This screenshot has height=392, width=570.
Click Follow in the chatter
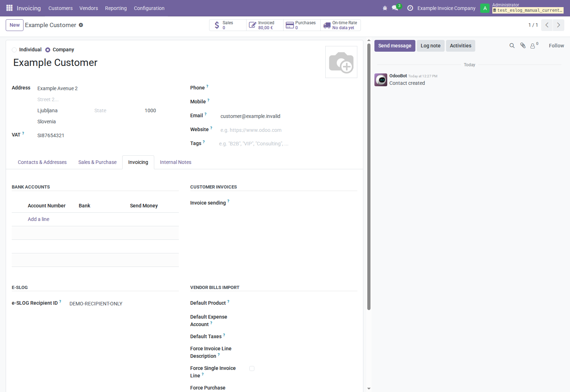coord(556,46)
